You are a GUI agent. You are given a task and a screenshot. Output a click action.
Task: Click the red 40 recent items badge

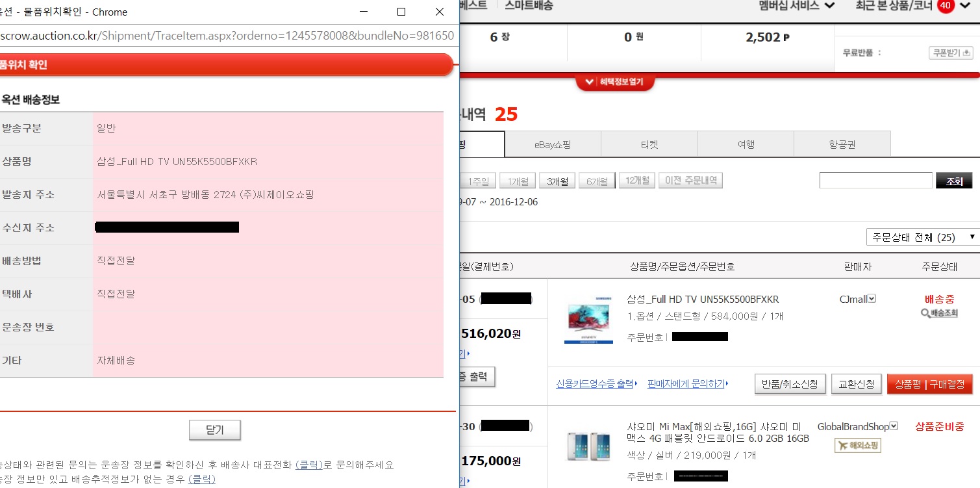tap(946, 6)
